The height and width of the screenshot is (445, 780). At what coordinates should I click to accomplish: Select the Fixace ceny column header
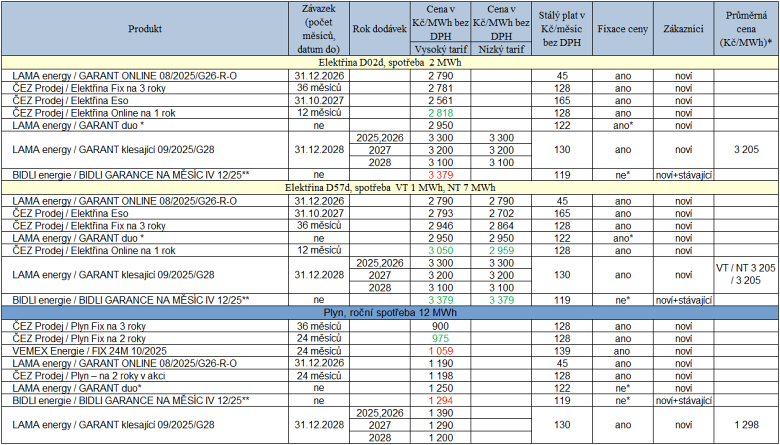622,30
